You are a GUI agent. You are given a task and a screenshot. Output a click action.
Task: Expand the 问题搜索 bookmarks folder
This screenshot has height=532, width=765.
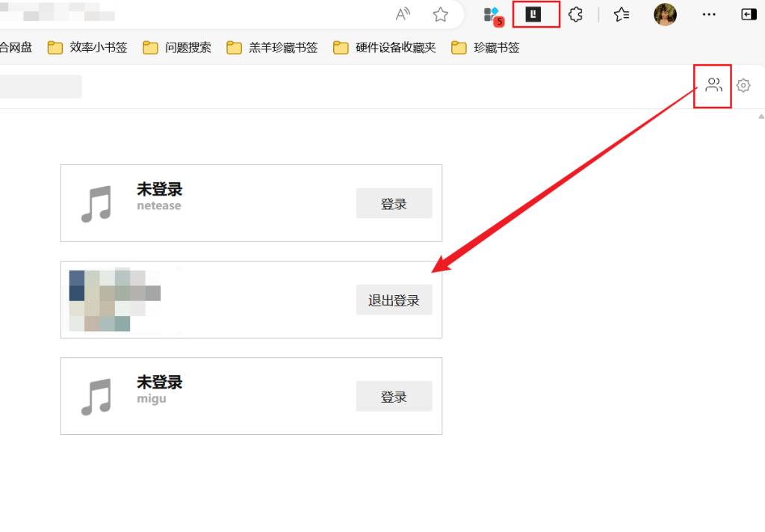[182, 47]
